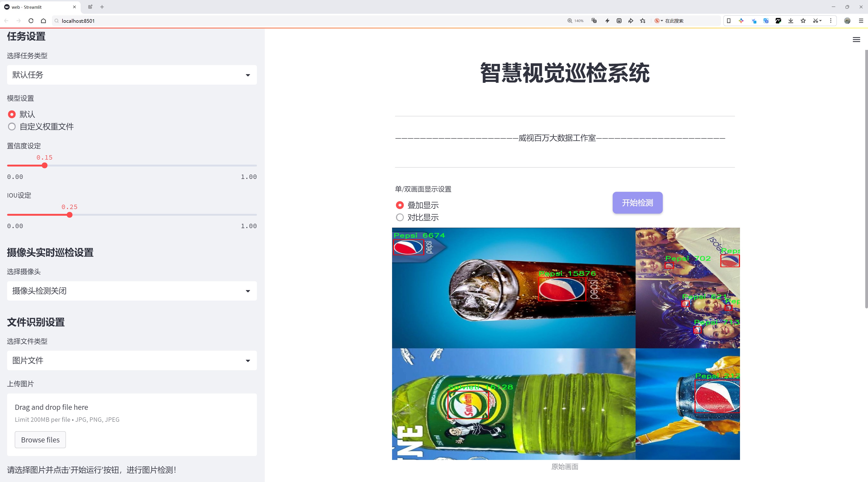Reload the current page

coord(31,21)
